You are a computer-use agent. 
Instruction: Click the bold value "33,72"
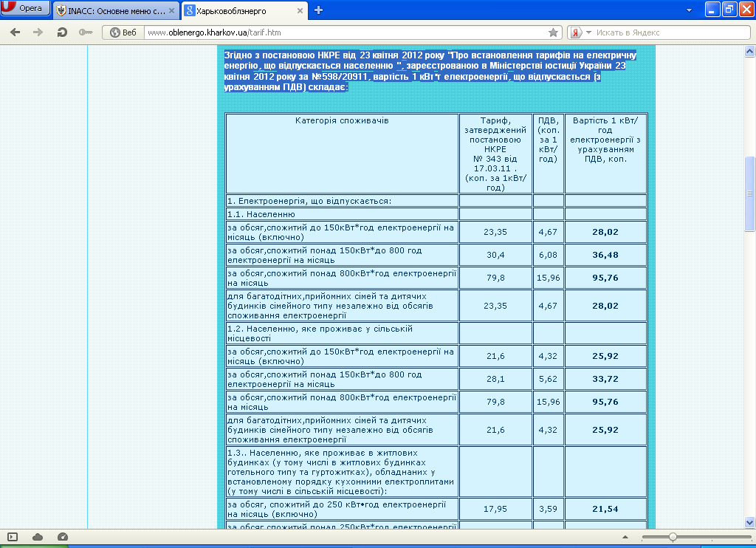point(605,379)
